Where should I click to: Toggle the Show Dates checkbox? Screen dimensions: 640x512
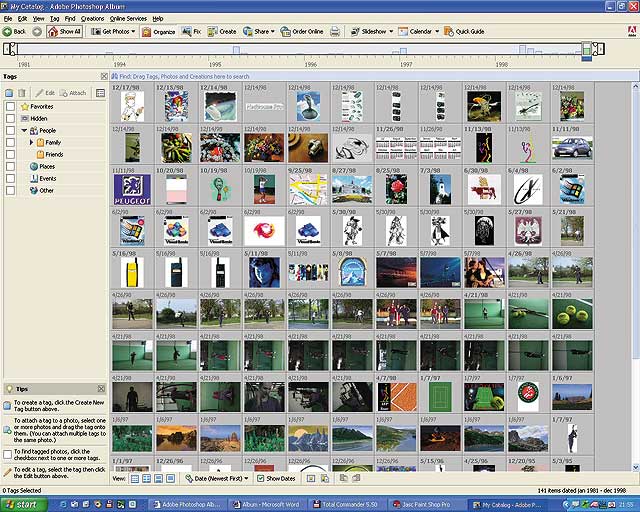coord(261,479)
